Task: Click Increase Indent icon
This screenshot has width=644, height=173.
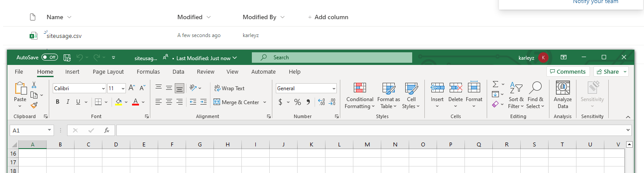Action: [x=203, y=102]
